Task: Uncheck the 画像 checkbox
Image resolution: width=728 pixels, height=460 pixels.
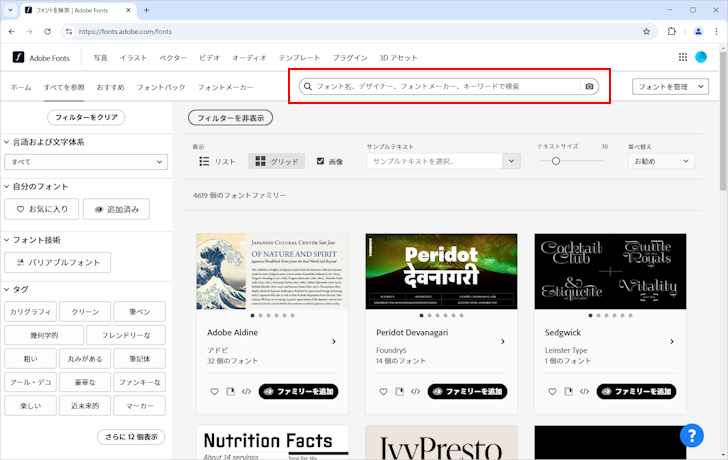Action: point(321,161)
